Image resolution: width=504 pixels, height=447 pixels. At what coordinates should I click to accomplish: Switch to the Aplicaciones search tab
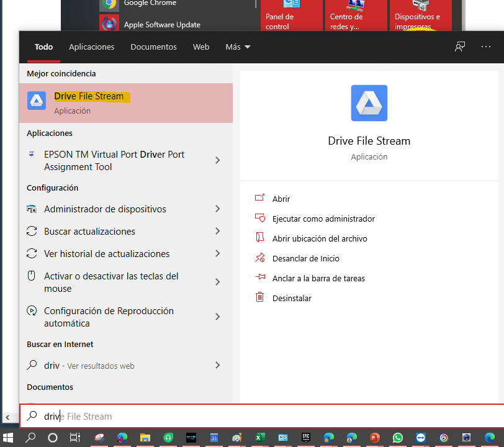pyautogui.click(x=92, y=47)
